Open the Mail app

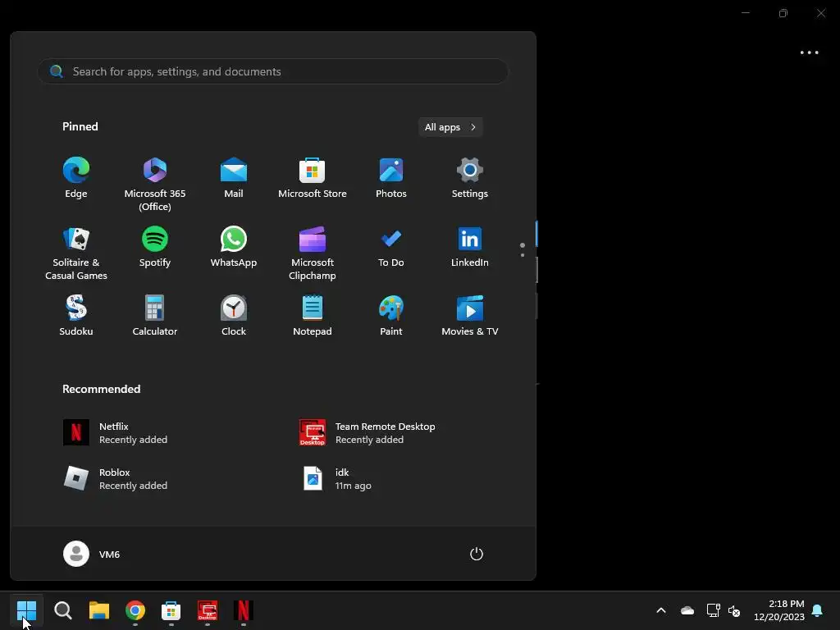coord(234,178)
